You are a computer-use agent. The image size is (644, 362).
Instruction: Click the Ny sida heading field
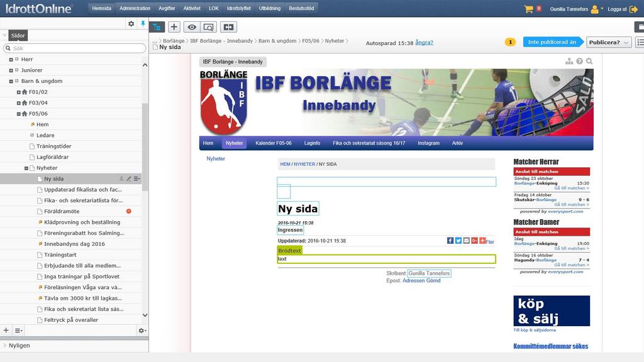(x=297, y=209)
